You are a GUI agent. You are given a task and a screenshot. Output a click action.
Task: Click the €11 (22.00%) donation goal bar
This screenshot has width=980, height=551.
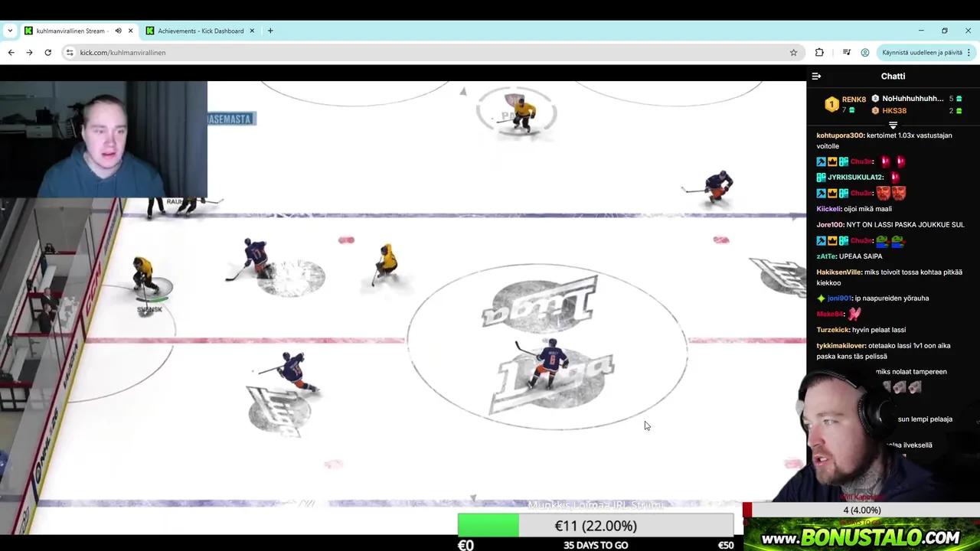tap(596, 526)
